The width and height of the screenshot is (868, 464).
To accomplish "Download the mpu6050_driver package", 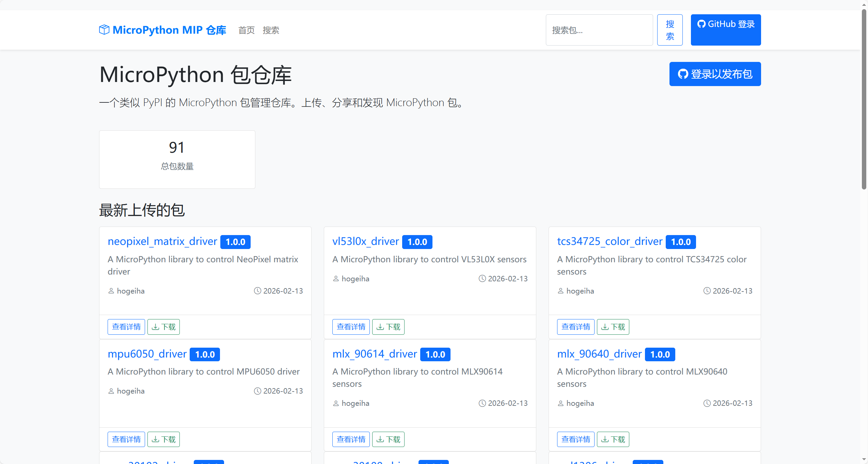I will (163, 439).
